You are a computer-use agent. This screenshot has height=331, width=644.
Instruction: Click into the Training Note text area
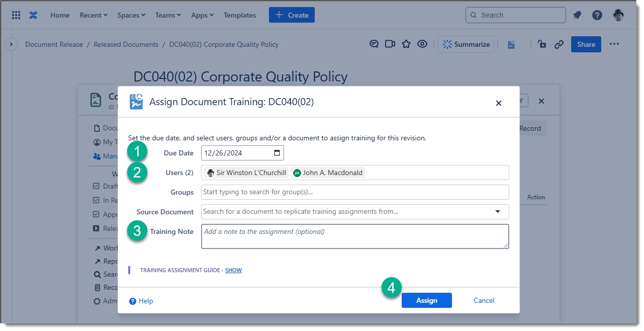[354, 236]
